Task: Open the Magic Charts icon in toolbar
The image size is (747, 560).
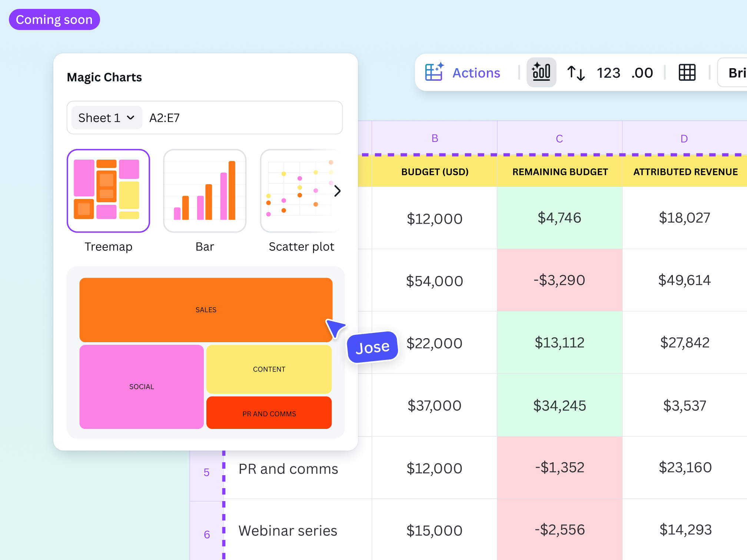Action: pyautogui.click(x=541, y=72)
